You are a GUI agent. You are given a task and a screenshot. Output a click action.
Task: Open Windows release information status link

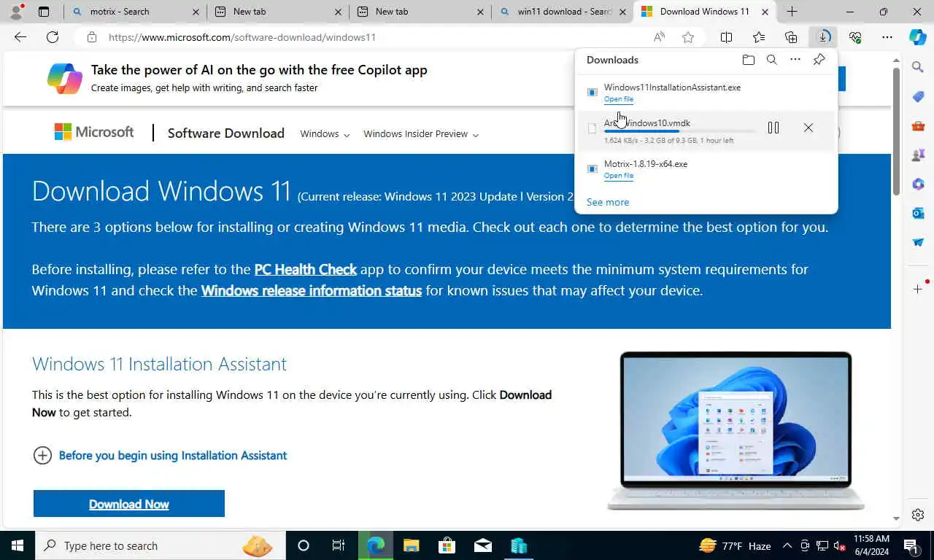pos(311,290)
